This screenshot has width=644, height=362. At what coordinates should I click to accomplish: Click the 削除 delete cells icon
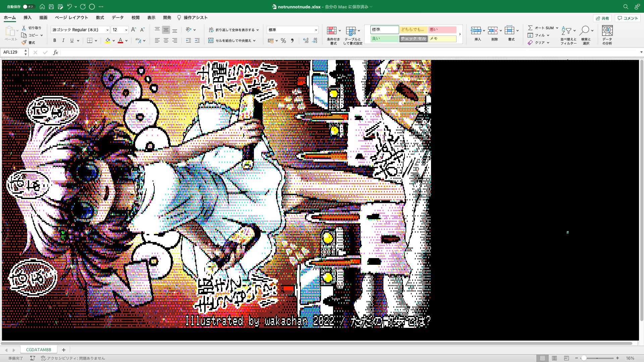point(493,31)
